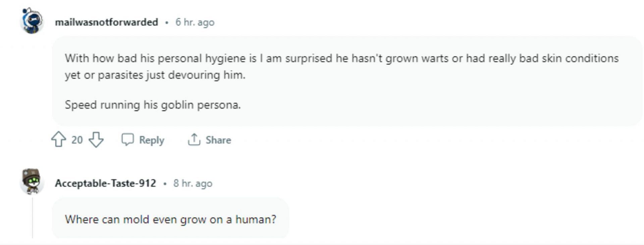The width and height of the screenshot is (644, 245).
Task: Click the words "skin conditions" in comment
Action: (580, 58)
